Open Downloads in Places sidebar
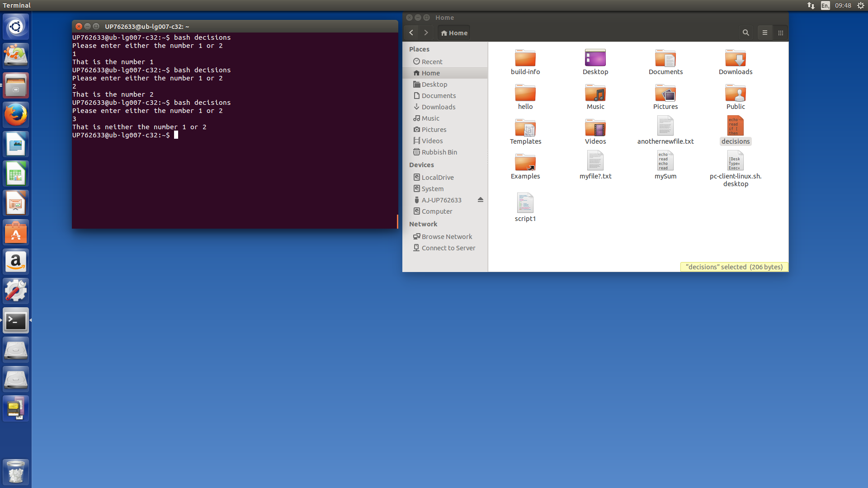Screen dimensions: 868x488 pyautogui.click(x=445, y=107)
